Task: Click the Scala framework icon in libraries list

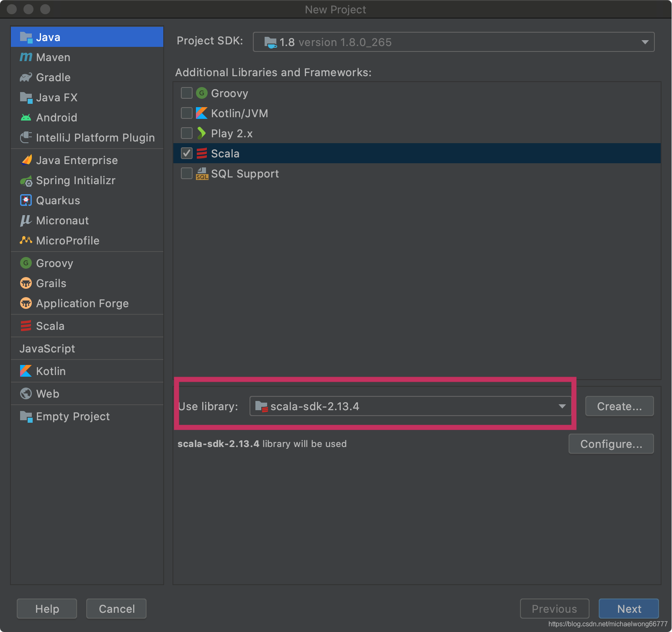Action: tap(202, 153)
